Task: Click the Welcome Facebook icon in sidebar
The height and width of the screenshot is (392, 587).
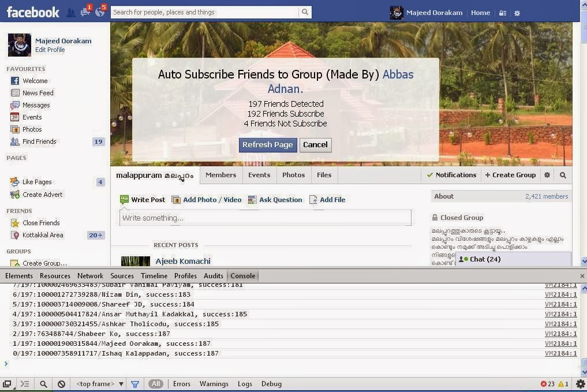Action: pos(15,81)
